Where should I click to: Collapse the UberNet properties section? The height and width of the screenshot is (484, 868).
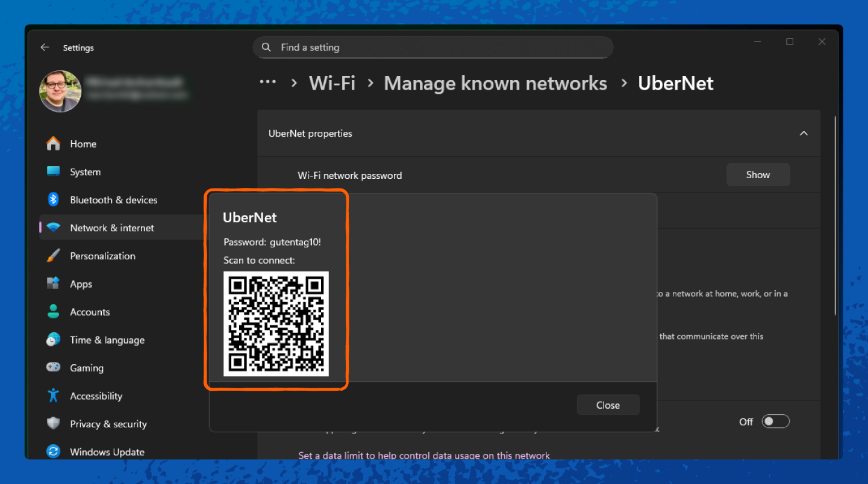click(803, 134)
